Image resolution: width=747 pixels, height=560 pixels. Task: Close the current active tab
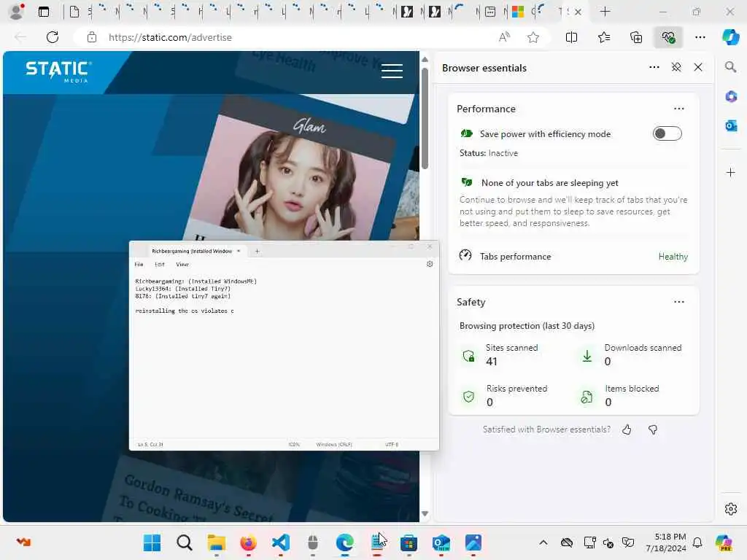[x=578, y=12]
